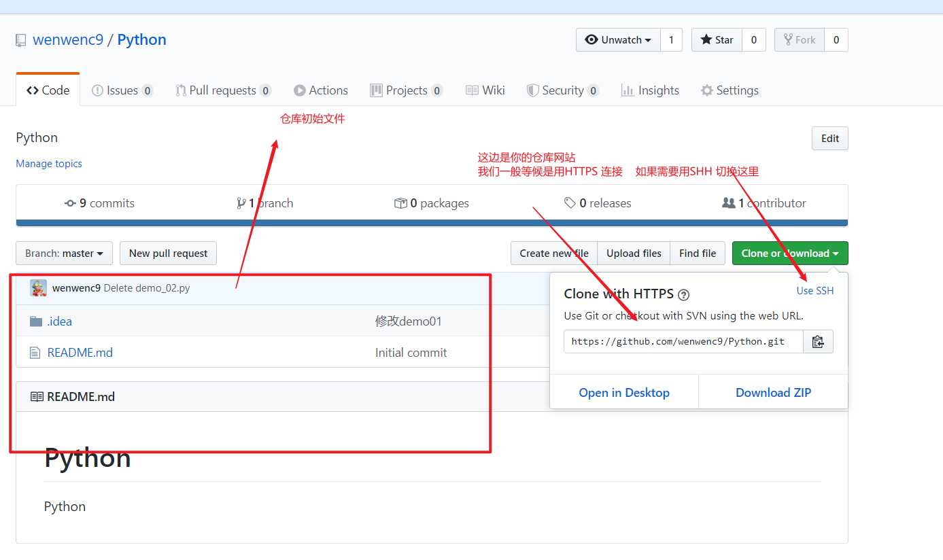Toggle the Clone or download dropdown
The image size is (943, 560).
(x=790, y=253)
